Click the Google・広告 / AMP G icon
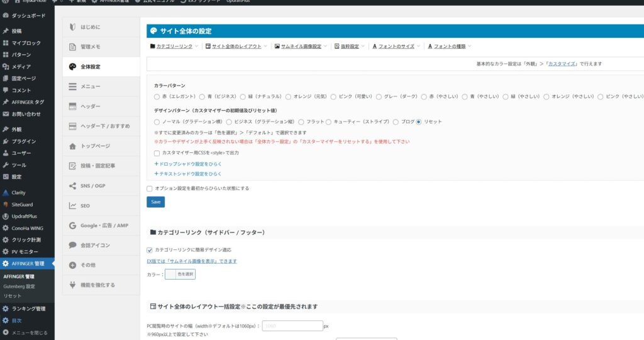This screenshot has height=340, width=644. point(73,225)
